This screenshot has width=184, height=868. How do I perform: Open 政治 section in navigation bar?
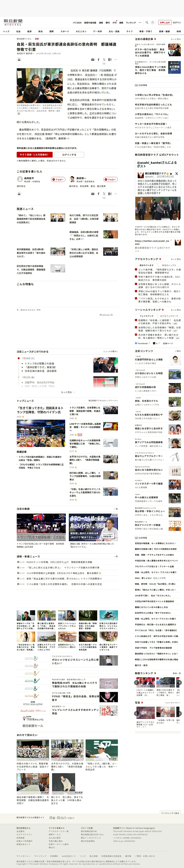coord(40,31)
